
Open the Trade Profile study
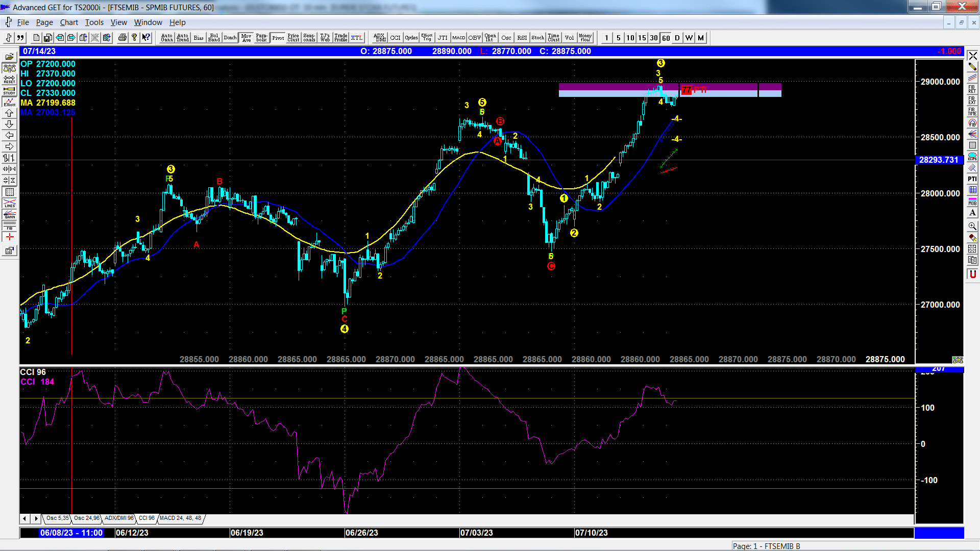pos(341,38)
